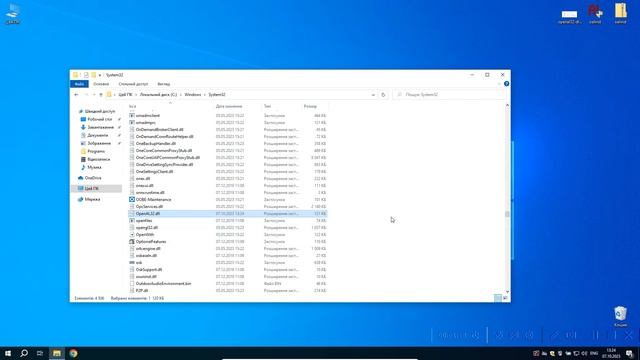The image size is (640, 360).
Task: Select the OpenAL32.dll file row
Action: [x=227, y=213]
